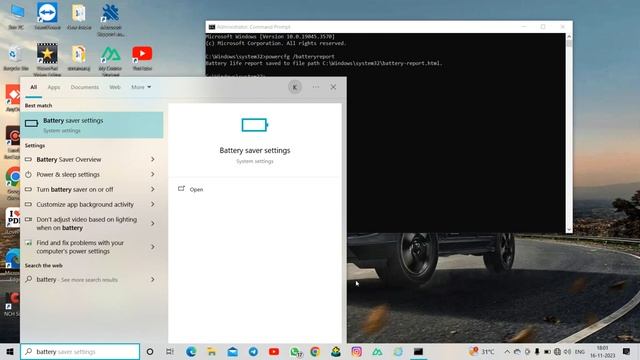Click the network globe tray icon

pyautogui.click(x=557, y=351)
